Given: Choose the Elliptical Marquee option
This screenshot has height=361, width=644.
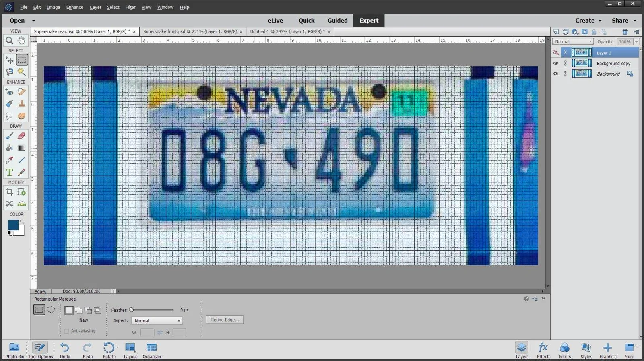Looking at the screenshot, I should coord(51,309).
